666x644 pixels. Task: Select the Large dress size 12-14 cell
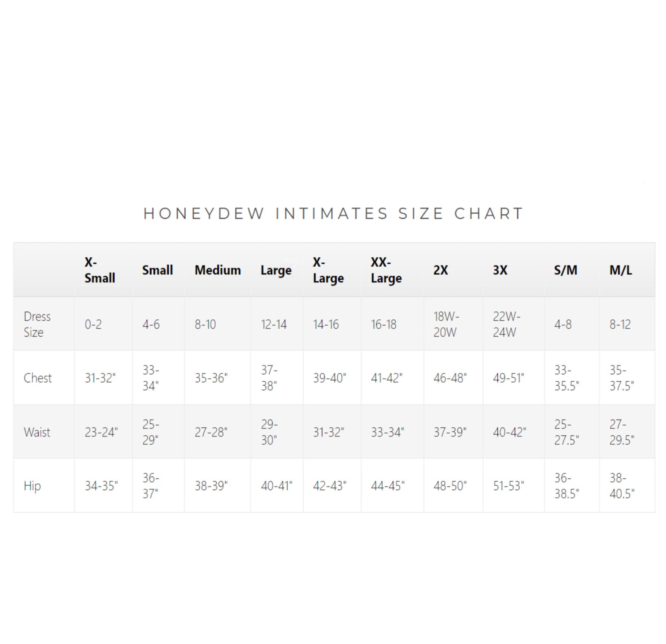click(x=274, y=324)
